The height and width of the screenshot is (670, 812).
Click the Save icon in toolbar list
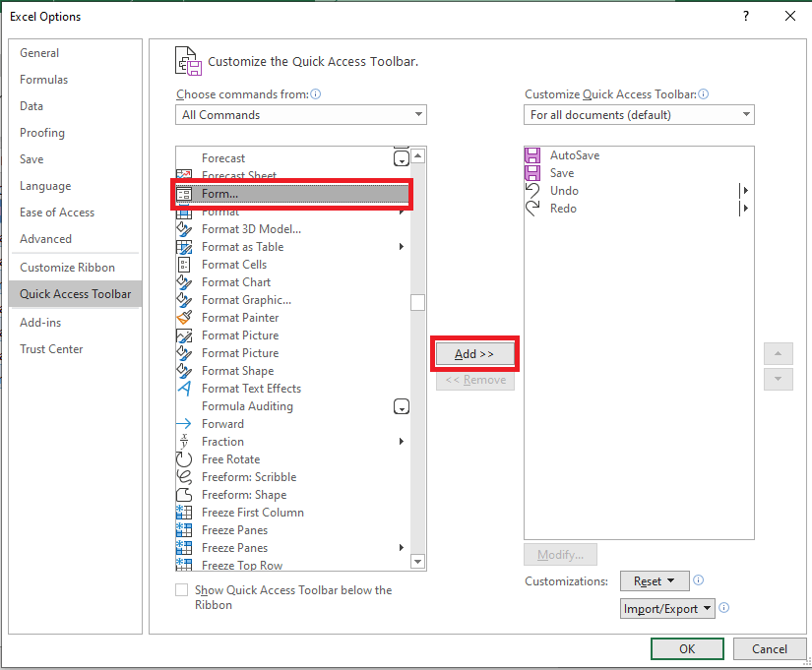point(532,172)
